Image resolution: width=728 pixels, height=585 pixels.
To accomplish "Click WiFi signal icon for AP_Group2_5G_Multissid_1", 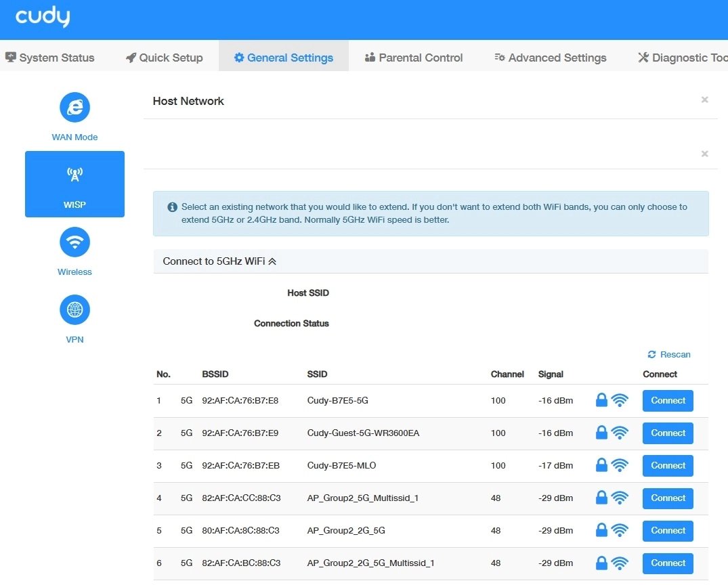I will coord(620,498).
